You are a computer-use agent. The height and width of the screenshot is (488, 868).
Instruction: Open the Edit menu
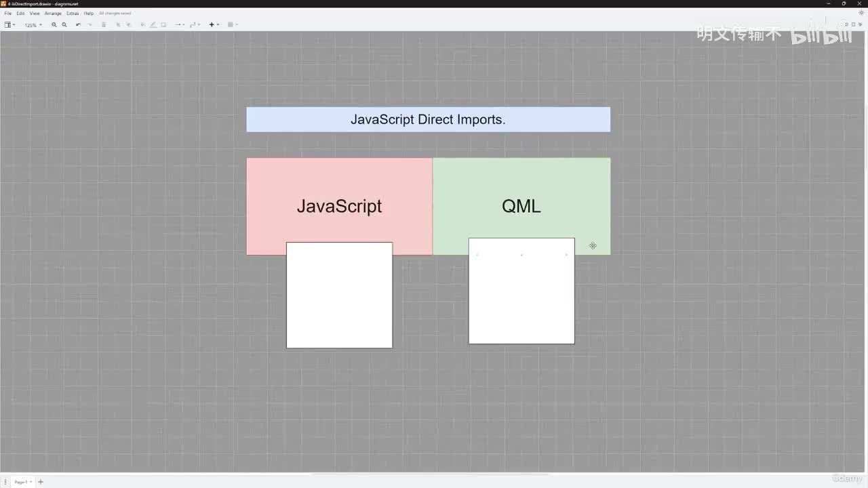click(x=20, y=14)
